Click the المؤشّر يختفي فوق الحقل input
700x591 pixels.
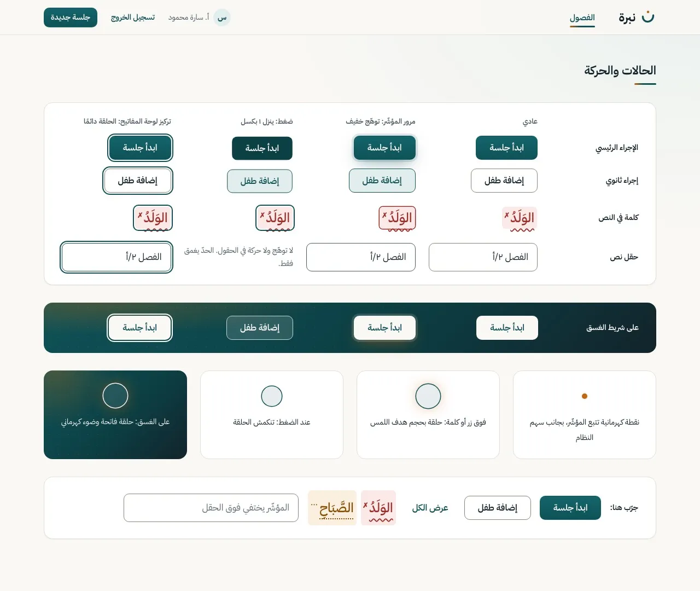tap(211, 508)
